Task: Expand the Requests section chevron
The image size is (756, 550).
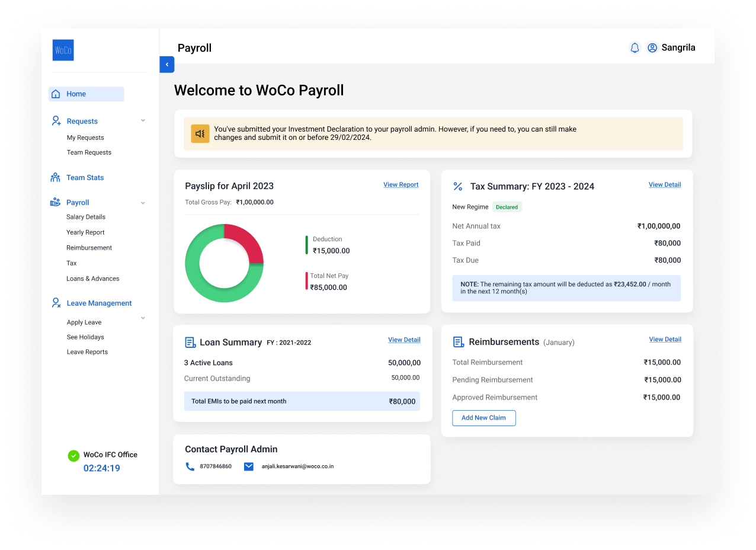Action: [142, 120]
